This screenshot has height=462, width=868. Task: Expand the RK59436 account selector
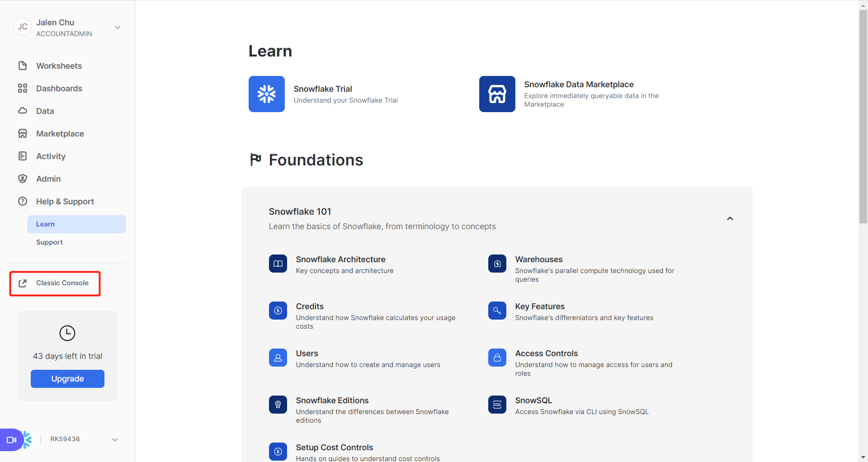click(x=115, y=439)
